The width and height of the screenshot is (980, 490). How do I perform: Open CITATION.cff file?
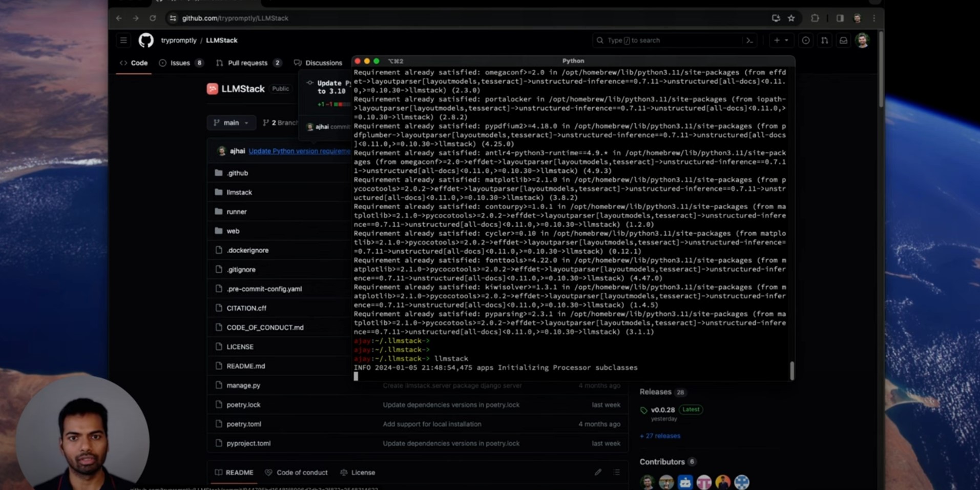pos(246,308)
